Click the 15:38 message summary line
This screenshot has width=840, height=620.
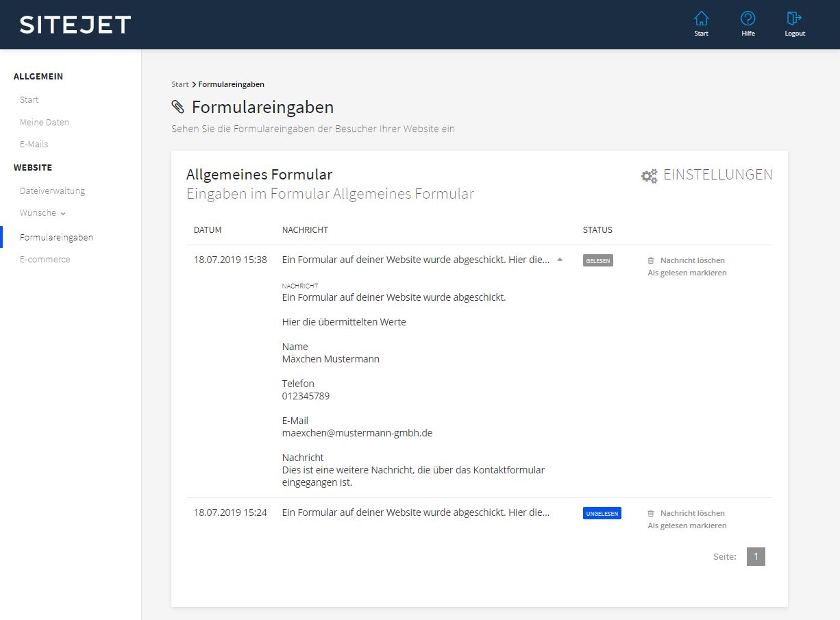click(x=416, y=260)
